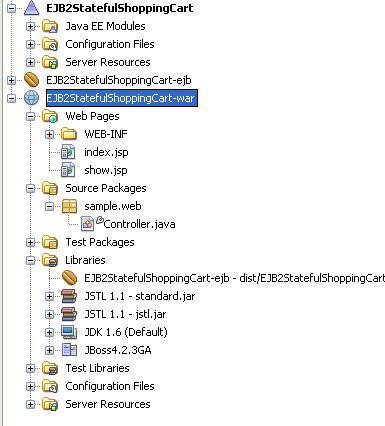Select the sample.web package name
Screen dimensions: 385x426
(113, 206)
